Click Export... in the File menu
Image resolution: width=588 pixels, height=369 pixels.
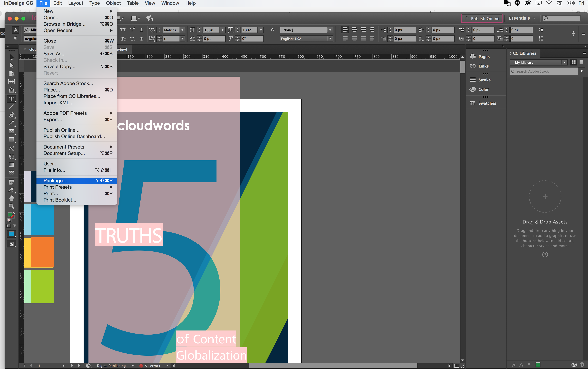53,120
